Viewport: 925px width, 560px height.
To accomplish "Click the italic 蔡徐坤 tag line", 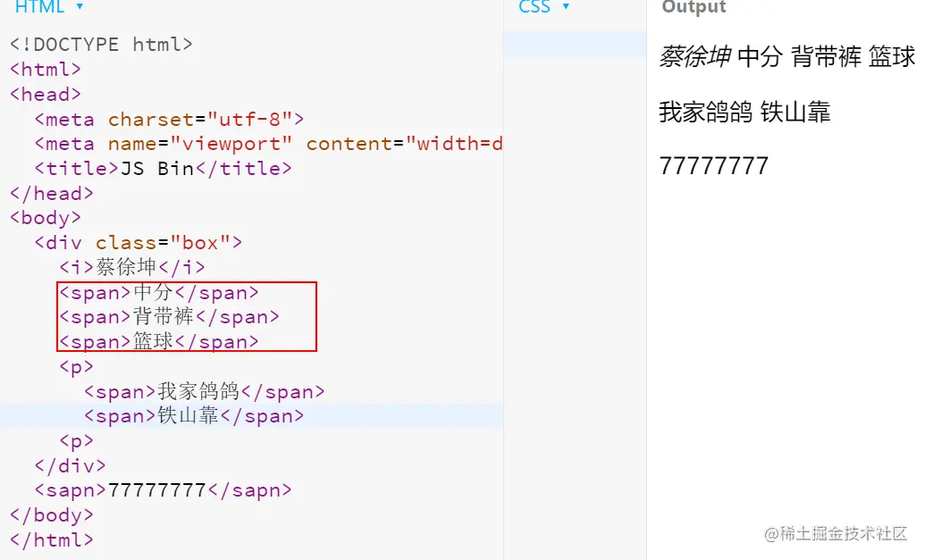I will point(132,268).
